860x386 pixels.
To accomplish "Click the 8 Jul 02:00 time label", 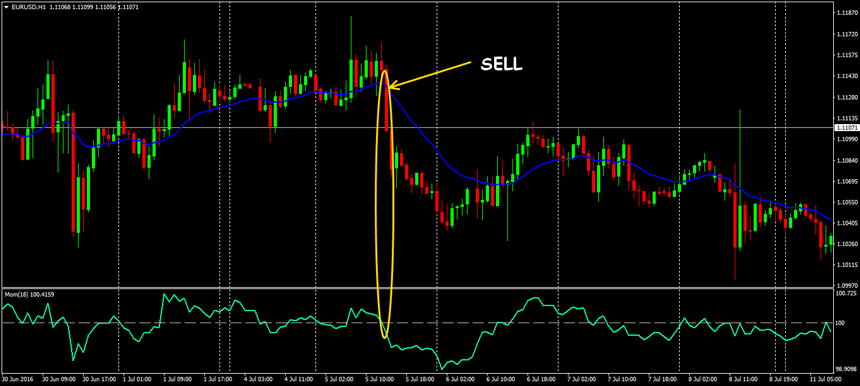I will [x=704, y=378].
